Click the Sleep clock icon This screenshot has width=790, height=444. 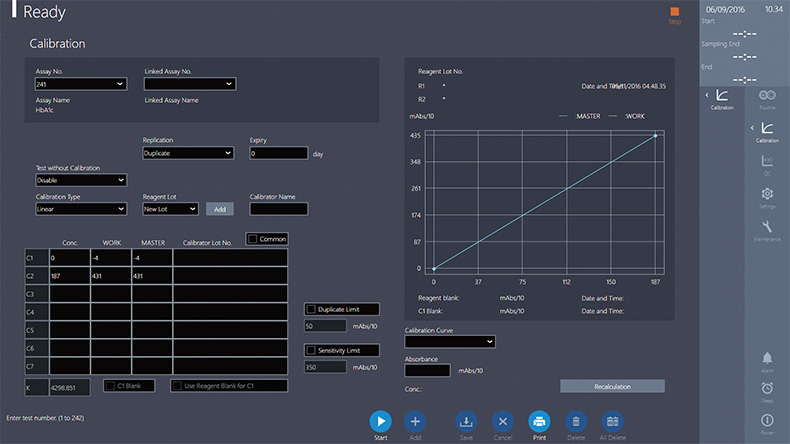767,388
